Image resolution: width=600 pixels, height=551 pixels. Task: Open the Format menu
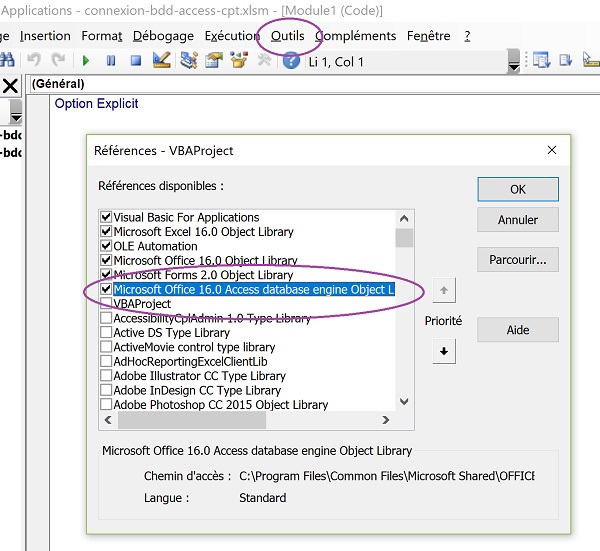(x=101, y=36)
